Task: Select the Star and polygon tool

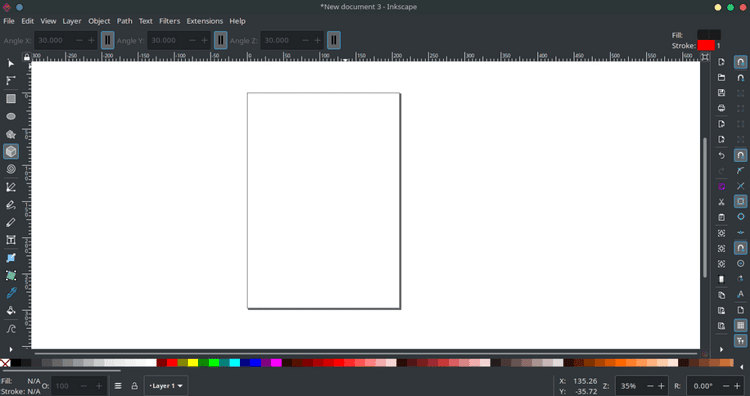Action: click(x=11, y=134)
